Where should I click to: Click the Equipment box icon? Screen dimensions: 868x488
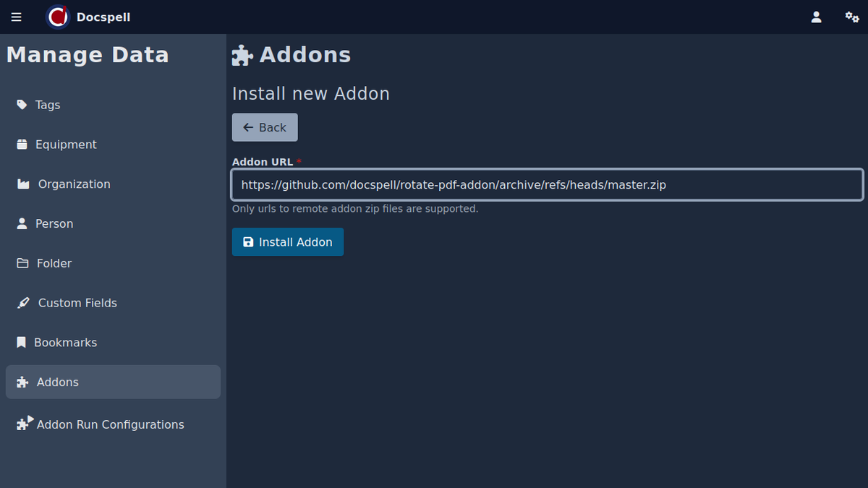tap(22, 145)
